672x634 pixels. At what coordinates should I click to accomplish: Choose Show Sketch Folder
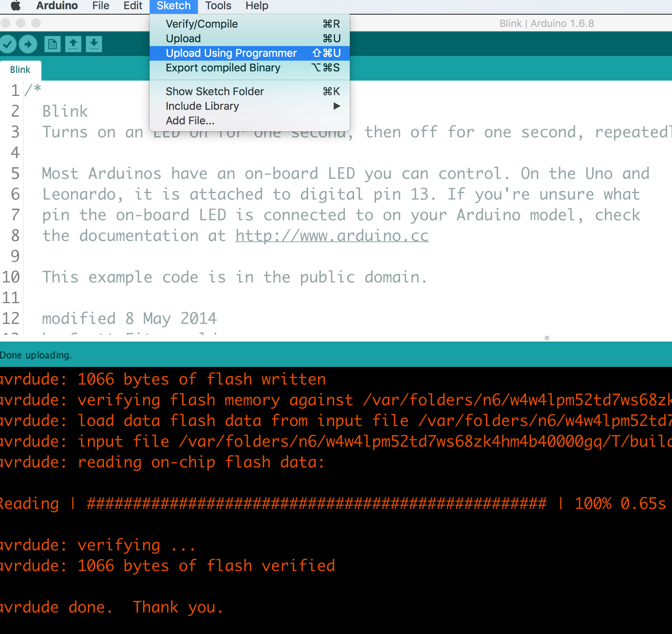pyautogui.click(x=250, y=91)
